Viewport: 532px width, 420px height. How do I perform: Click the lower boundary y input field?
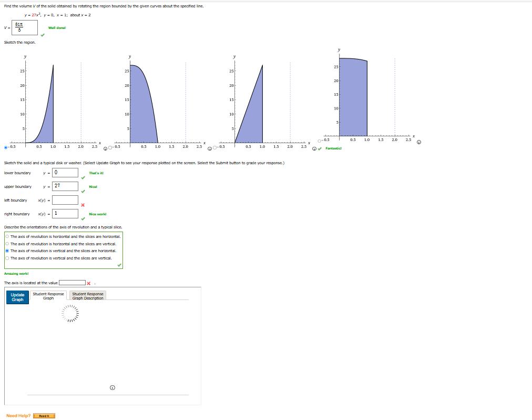pyautogui.click(x=65, y=173)
